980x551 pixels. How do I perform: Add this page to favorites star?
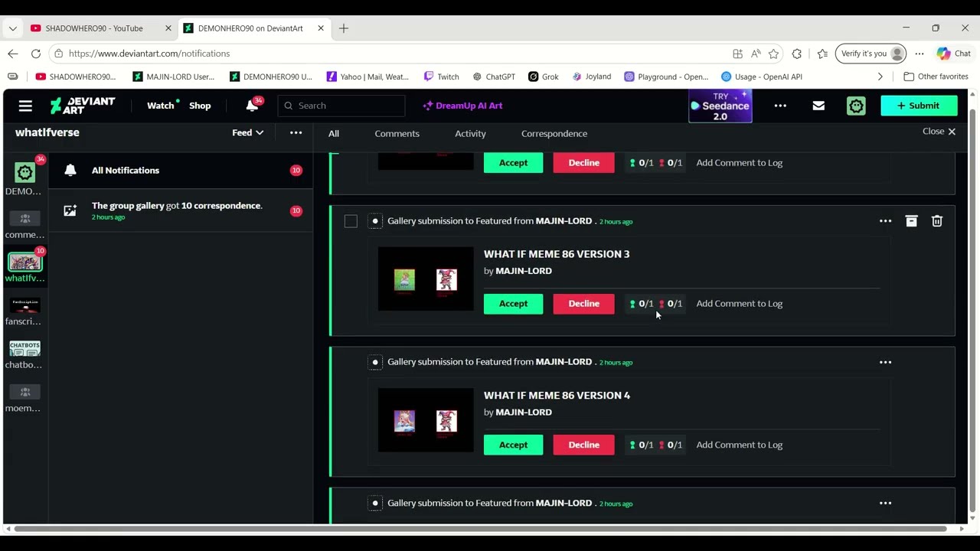coord(773,54)
